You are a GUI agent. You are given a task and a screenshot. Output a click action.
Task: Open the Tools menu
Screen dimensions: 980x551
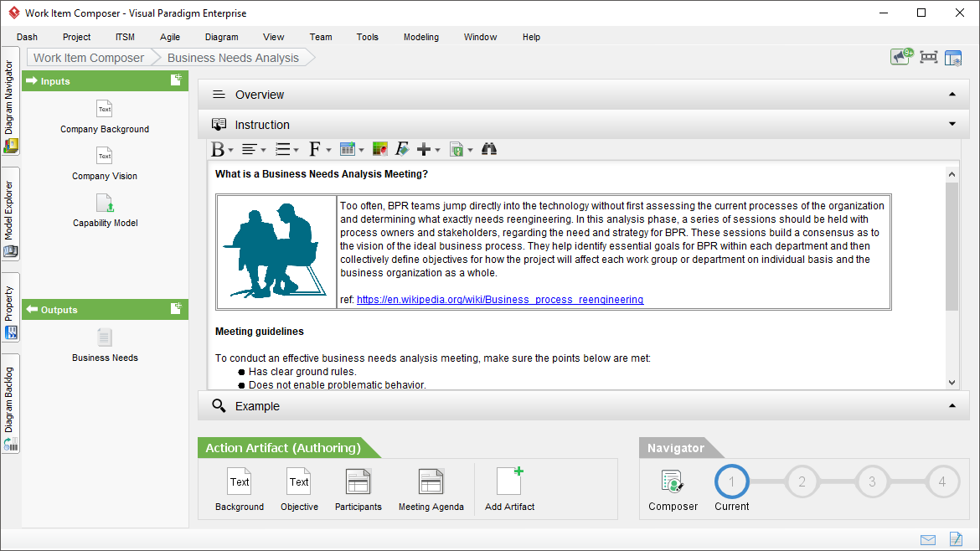click(x=368, y=37)
